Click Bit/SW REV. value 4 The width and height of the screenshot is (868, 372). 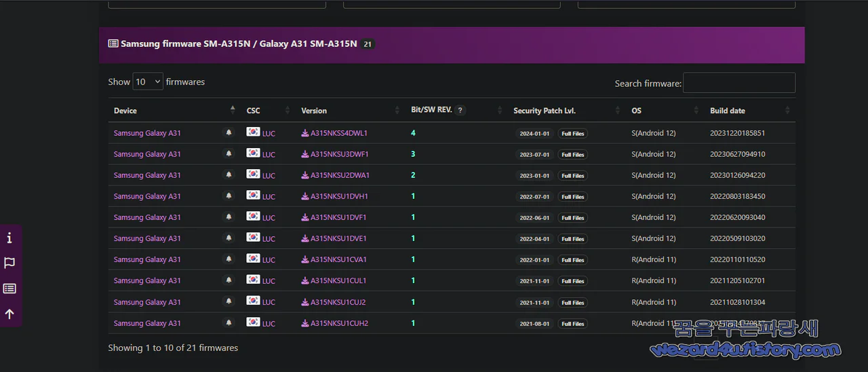(413, 133)
